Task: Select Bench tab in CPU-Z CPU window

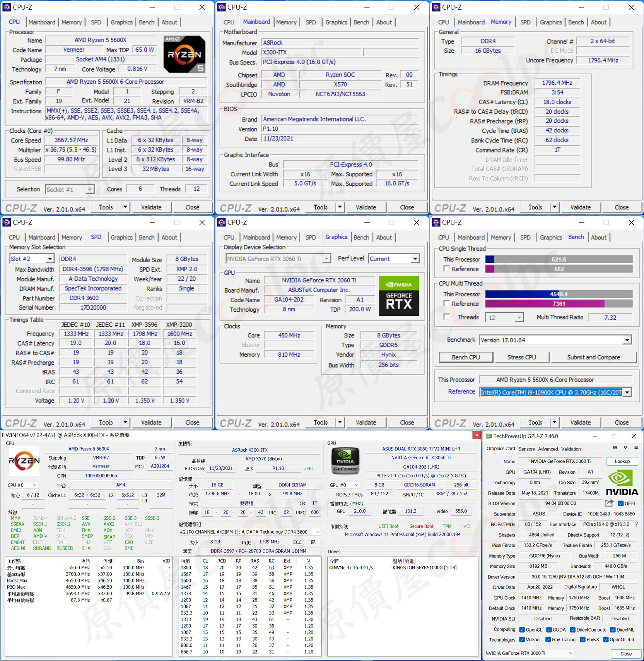Action: [x=147, y=22]
